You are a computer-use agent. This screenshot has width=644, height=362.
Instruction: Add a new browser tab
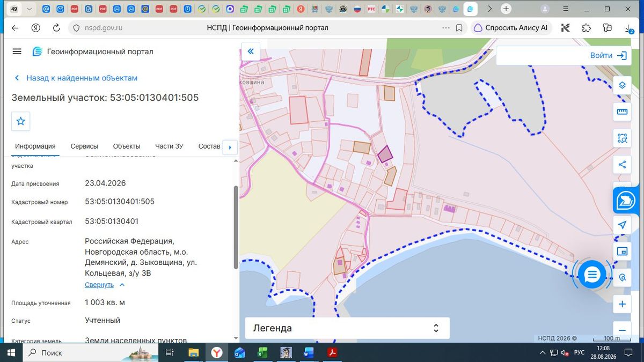[x=506, y=9]
